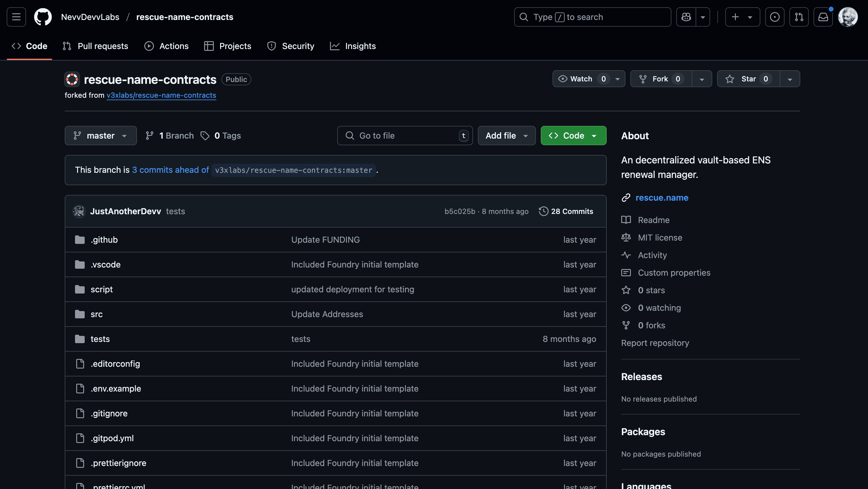Open pull requests icon in header
This screenshot has width=868, height=489.
[798, 17]
